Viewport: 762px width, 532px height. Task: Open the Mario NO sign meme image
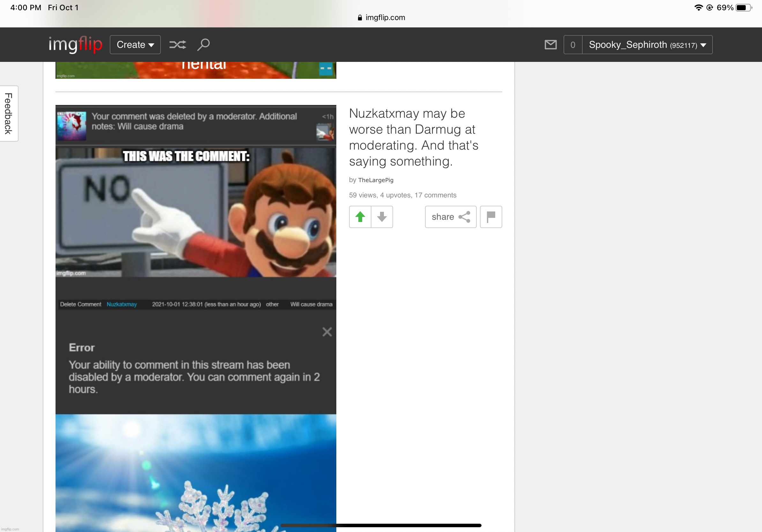pos(196,212)
